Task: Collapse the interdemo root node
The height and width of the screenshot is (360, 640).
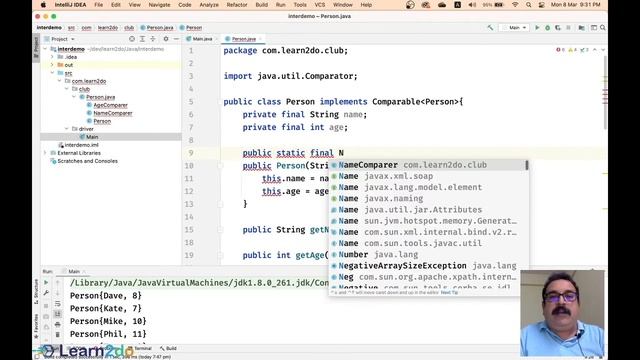Action: coord(45,49)
